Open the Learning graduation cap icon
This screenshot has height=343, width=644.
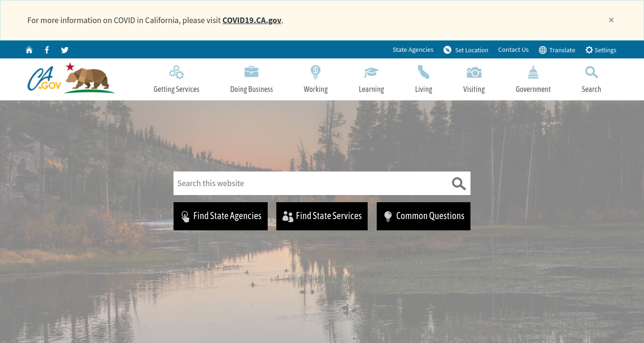point(371,72)
